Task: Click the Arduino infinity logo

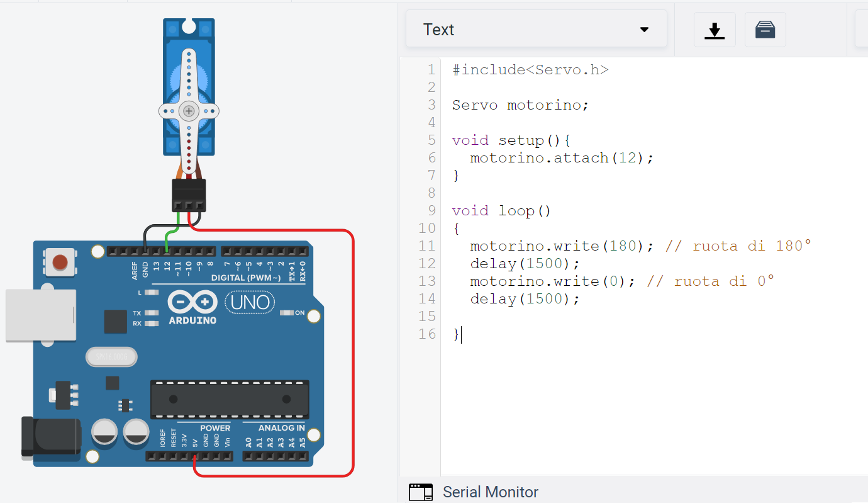Action: (192, 303)
